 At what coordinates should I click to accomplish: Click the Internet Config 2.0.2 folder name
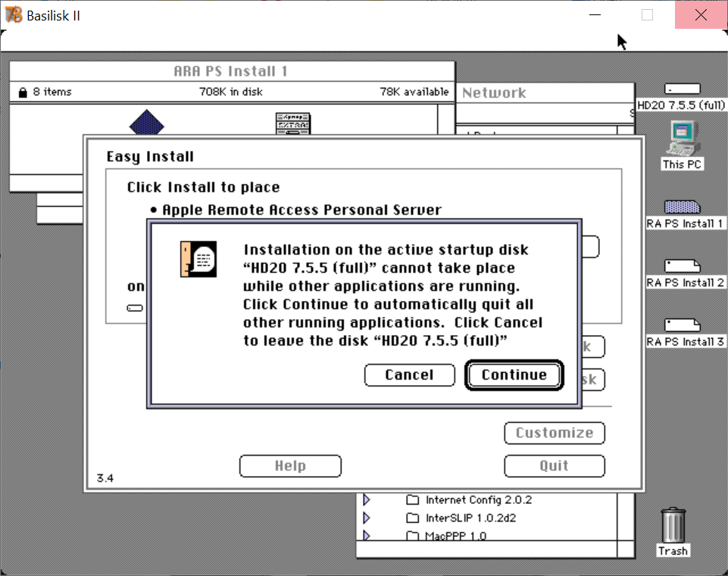[x=479, y=499]
